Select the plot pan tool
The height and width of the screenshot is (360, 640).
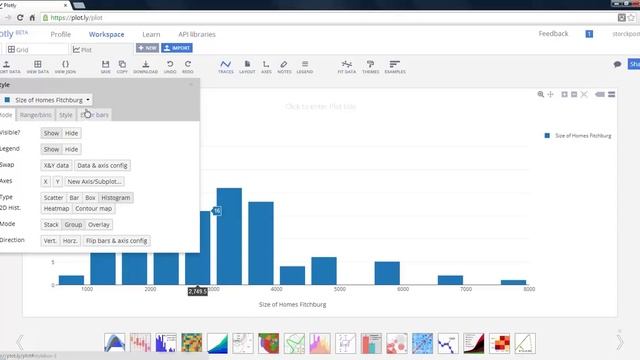(550, 94)
